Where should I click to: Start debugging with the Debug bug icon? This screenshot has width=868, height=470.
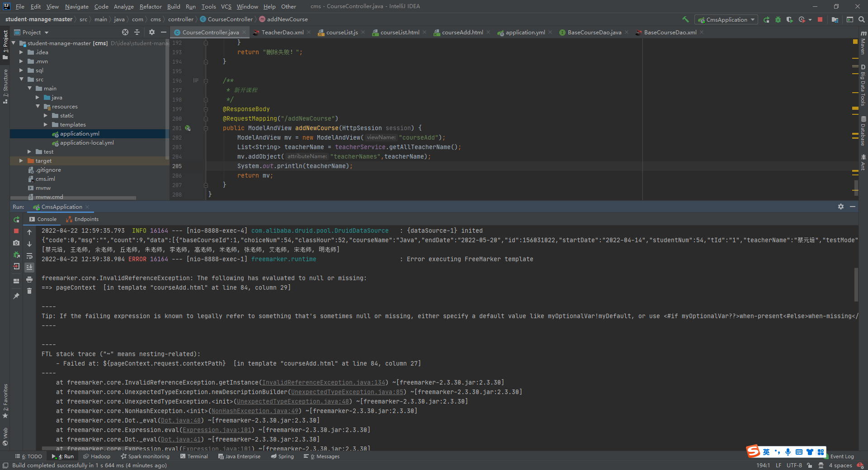pyautogui.click(x=778, y=19)
